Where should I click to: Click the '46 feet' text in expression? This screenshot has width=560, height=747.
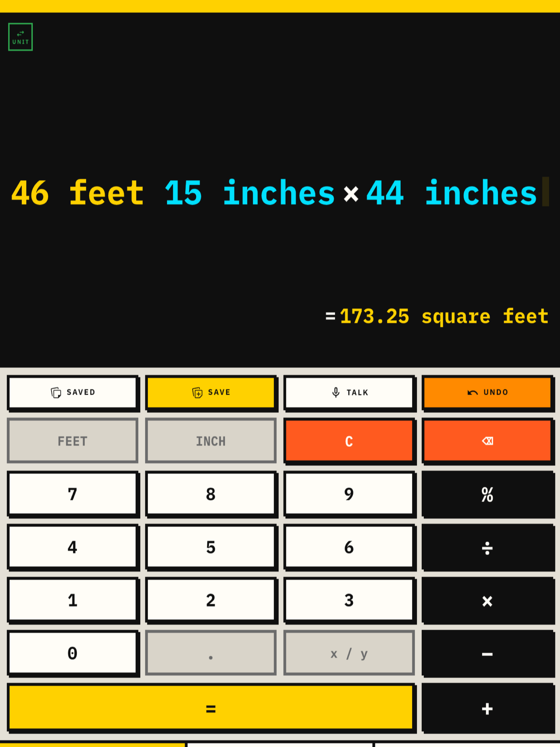pos(78,192)
